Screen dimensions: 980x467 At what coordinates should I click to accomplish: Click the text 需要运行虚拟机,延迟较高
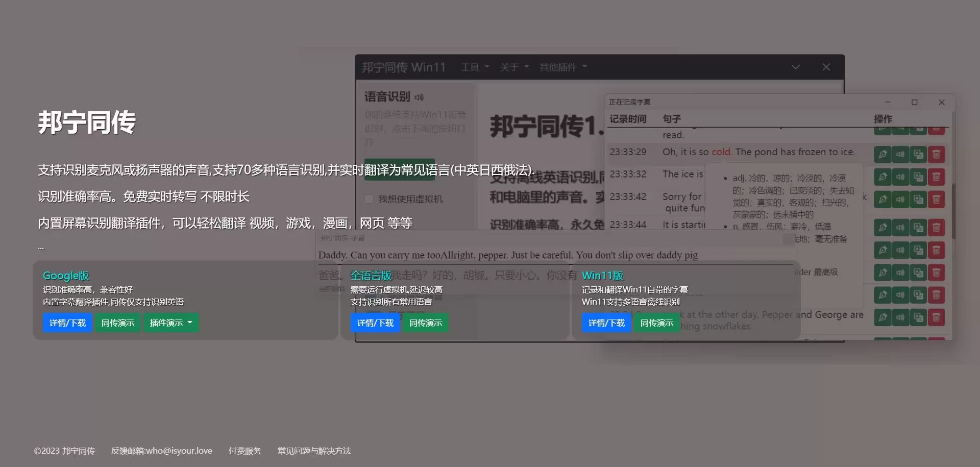click(397, 289)
